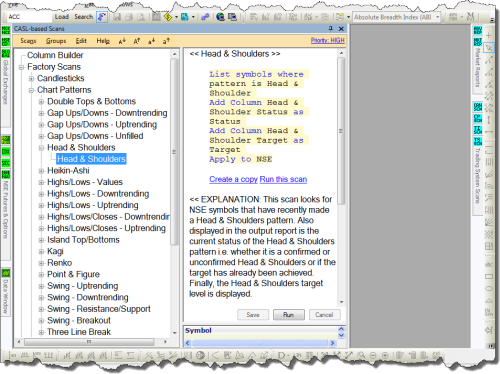Select Island Top/Bottoms tree item
The image size is (500, 374).
[x=83, y=240]
